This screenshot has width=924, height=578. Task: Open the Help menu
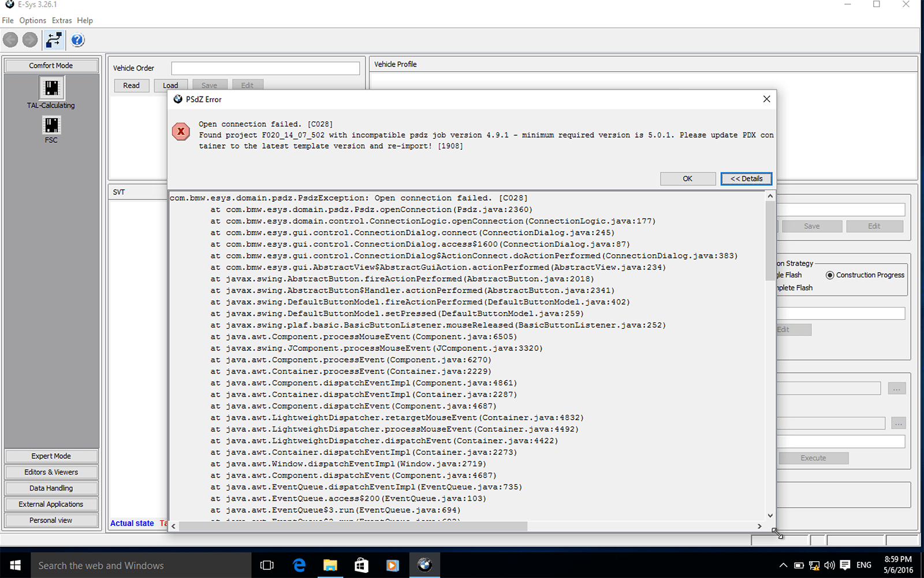pyautogui.click(x=85, y=20)
